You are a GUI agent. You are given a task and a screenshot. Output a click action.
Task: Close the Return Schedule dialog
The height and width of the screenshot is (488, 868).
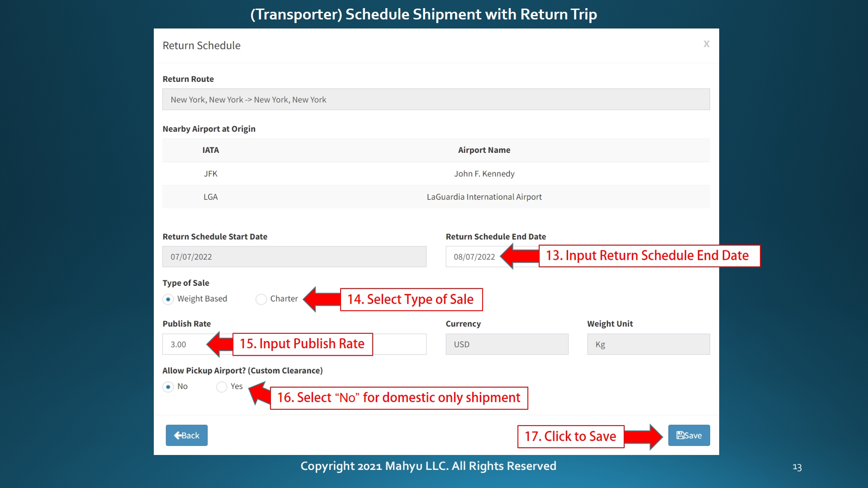click(x=706, y=44)
